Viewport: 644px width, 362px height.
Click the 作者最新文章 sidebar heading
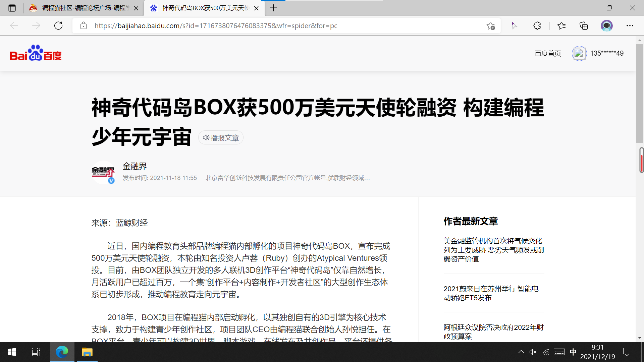pos(471,221)
